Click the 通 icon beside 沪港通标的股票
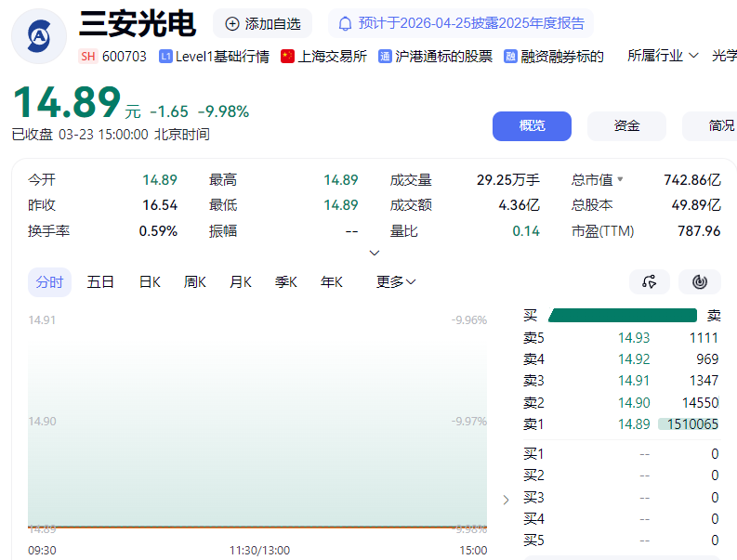Viewport: 737px width, 560px height. [385, 57]
